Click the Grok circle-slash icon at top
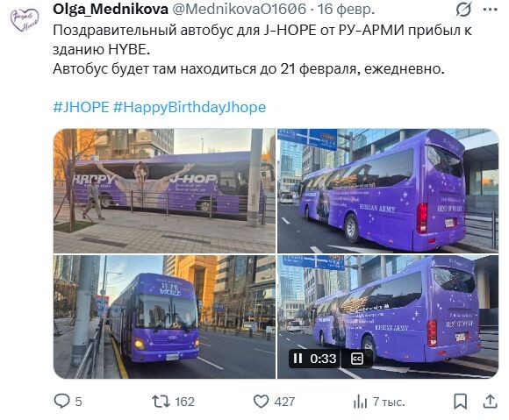Screen dimensions: 509x420 click(x=463, y=10)
